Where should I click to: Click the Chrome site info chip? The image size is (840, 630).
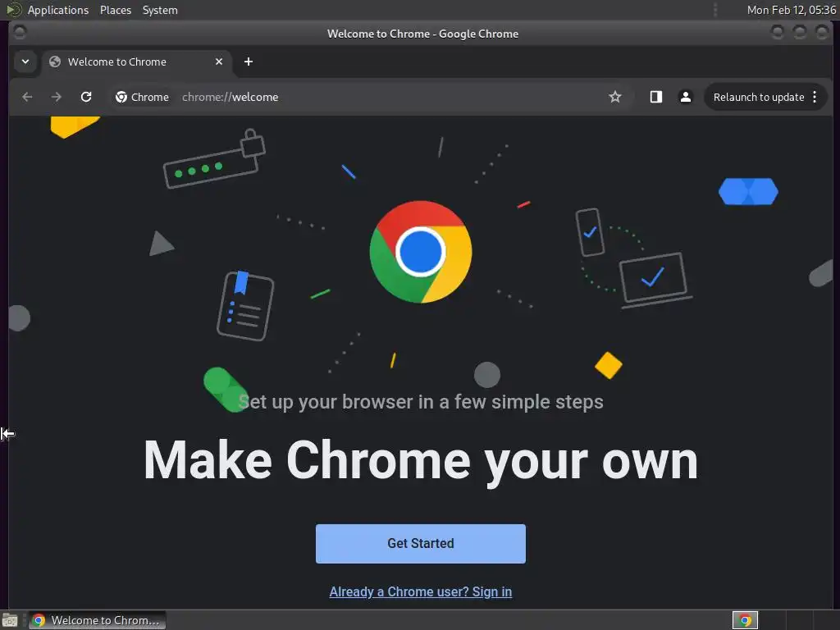pyautogui.click(x=143, y=97)
